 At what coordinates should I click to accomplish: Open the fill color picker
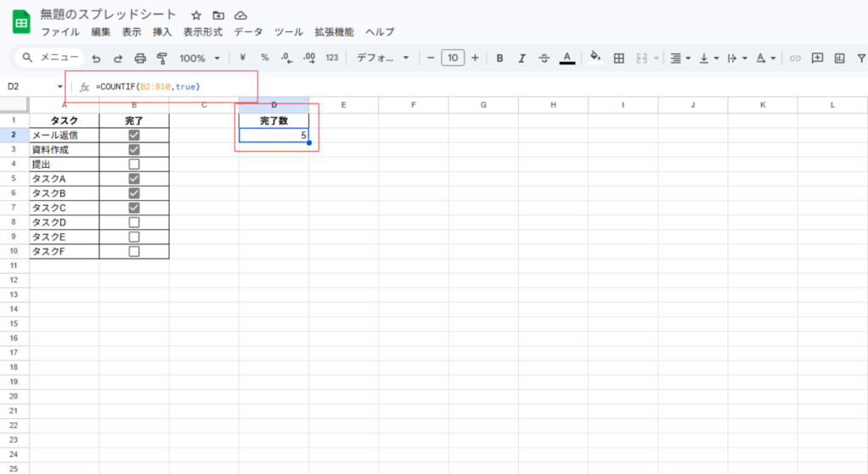tap(595, 59)
